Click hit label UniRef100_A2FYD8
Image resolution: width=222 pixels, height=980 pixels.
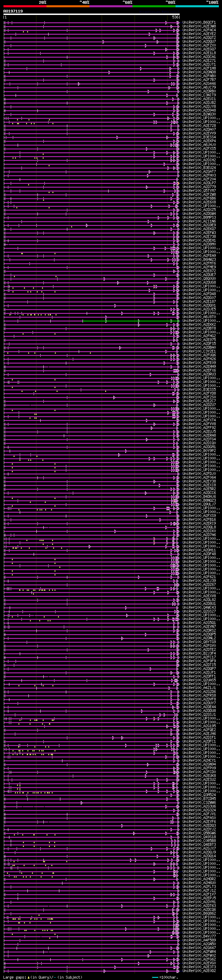(199, 394)
